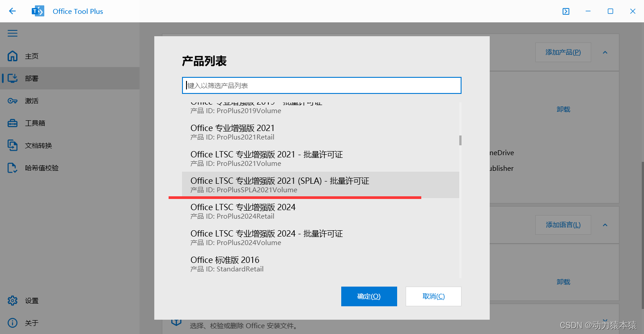Cancel with the 取消(C) button
Screen dimensions: 644x334
pos(433,296)
